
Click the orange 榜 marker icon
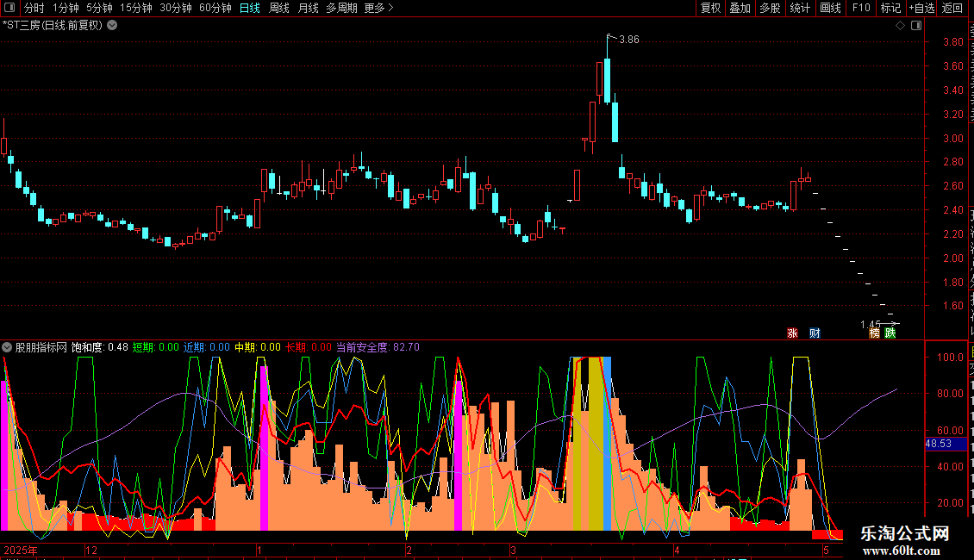tap(875, 333)
